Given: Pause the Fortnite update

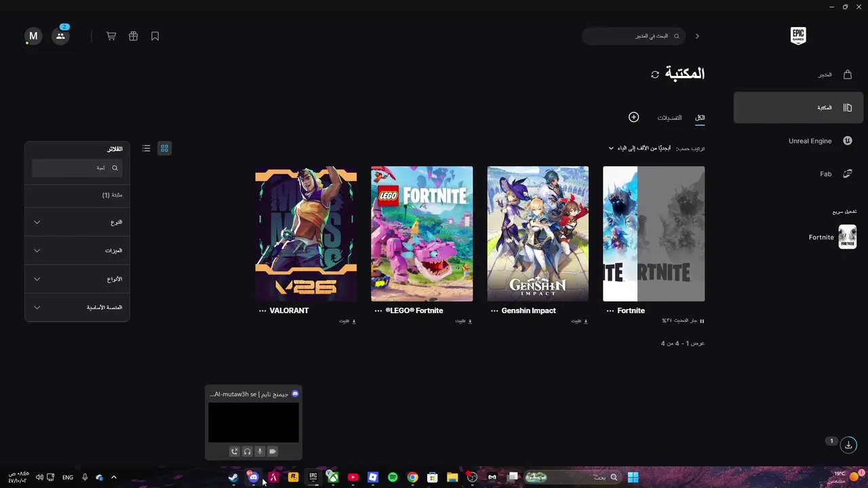Looking at the screenshot, I should tap(702, 321).
